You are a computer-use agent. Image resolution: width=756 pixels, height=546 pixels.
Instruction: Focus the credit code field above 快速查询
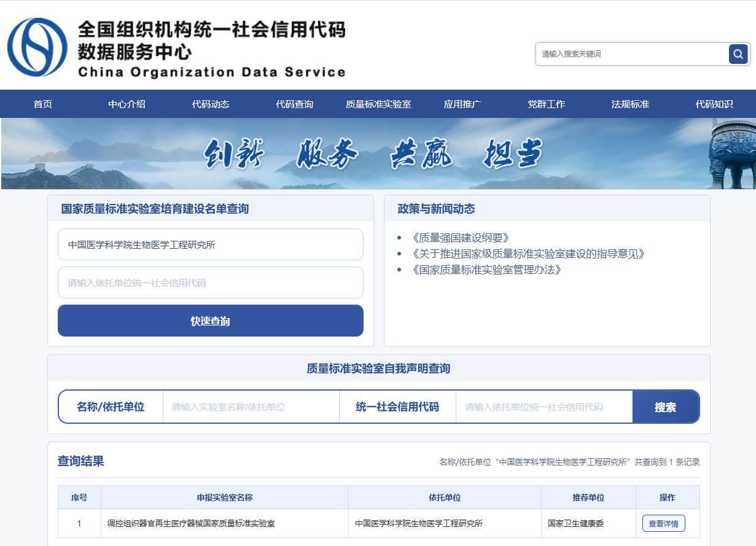(210, 283)
